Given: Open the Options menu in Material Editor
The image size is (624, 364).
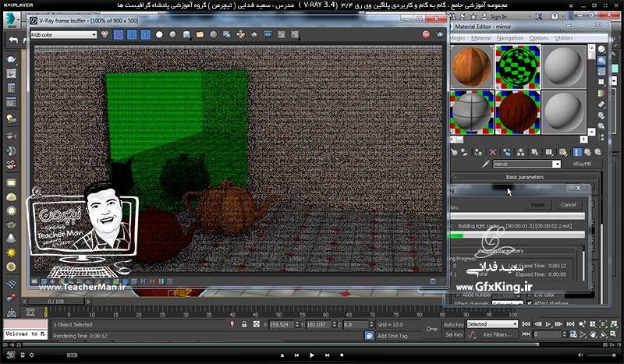Looking at the screenshot, I should coord(539,38).
